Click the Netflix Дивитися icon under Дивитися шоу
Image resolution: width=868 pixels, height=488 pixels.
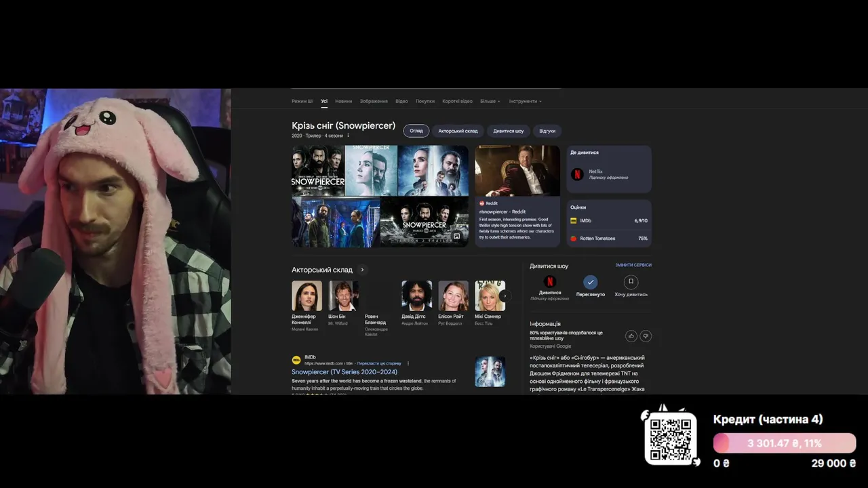point(550,282)
